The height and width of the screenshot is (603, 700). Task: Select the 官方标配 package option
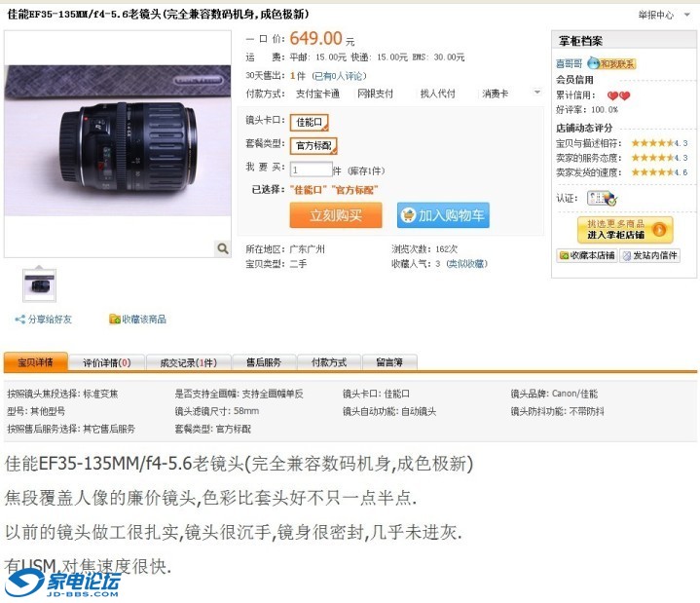[x=313, y=145]
